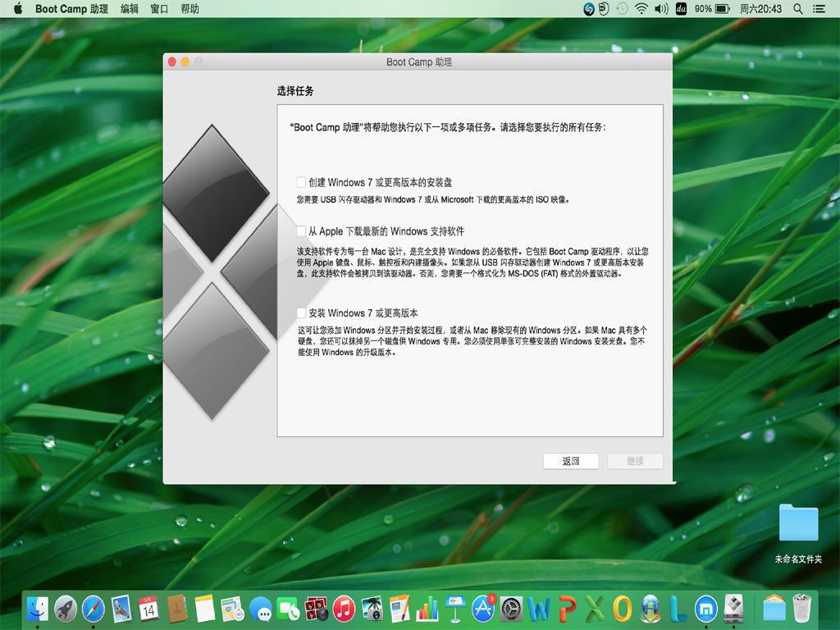
Task: Open Spotlight search magnifier
Action: point(798,8)
